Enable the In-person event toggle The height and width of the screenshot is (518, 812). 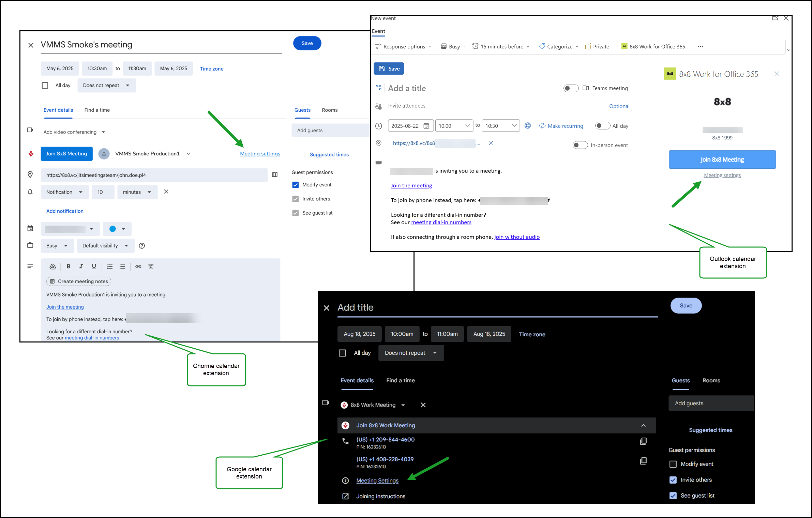point(580,145)
